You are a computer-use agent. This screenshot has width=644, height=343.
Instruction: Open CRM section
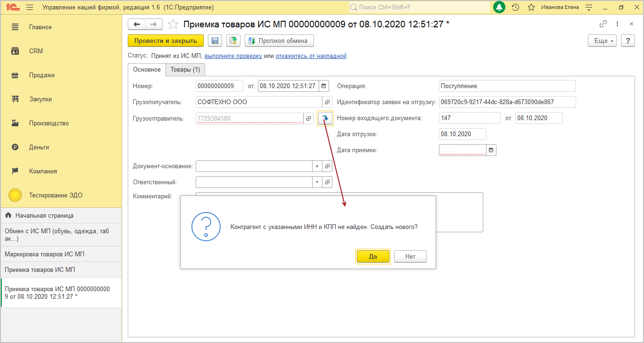(x=61, y=51)
